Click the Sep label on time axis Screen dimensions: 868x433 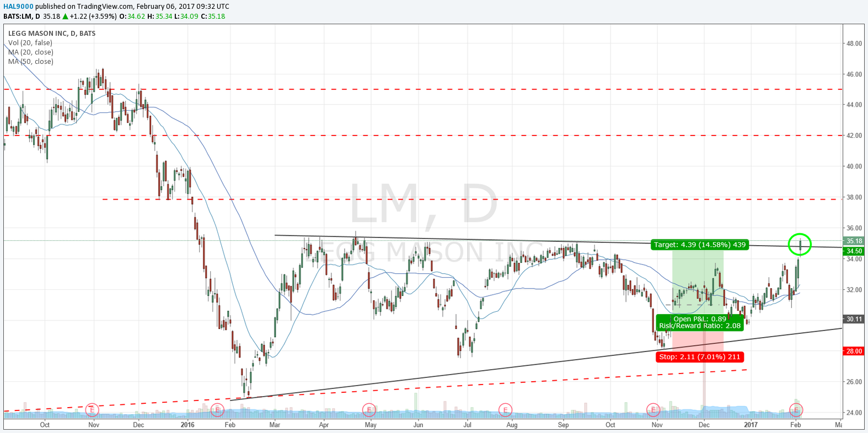click(563, 425)
